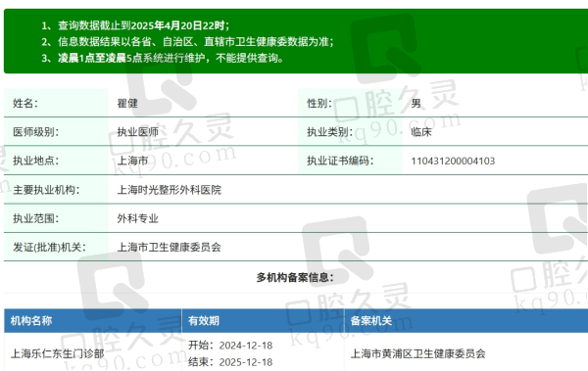588x371 pixels.
Task: Click the 有效期 column header
Action: click(x=204, y=321)
